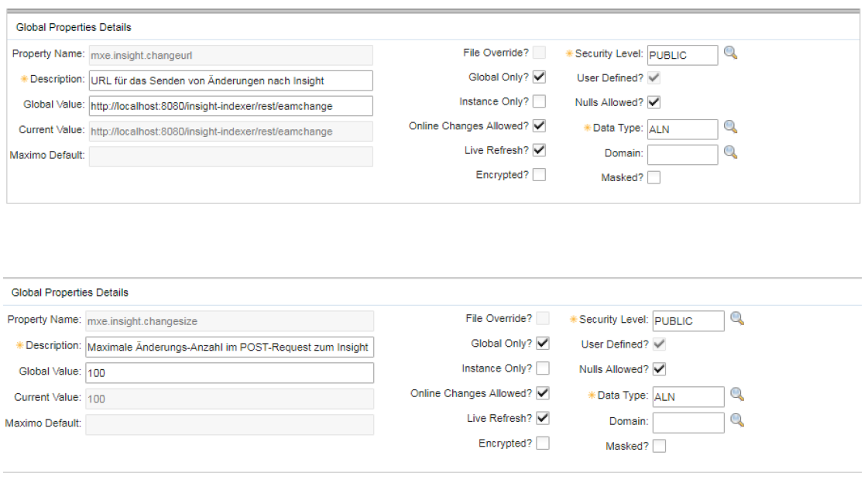Open Security Level lookup for mxe.insight.changeurl
The height and width of the screenshot is (483, 868).
click(730, 53)
